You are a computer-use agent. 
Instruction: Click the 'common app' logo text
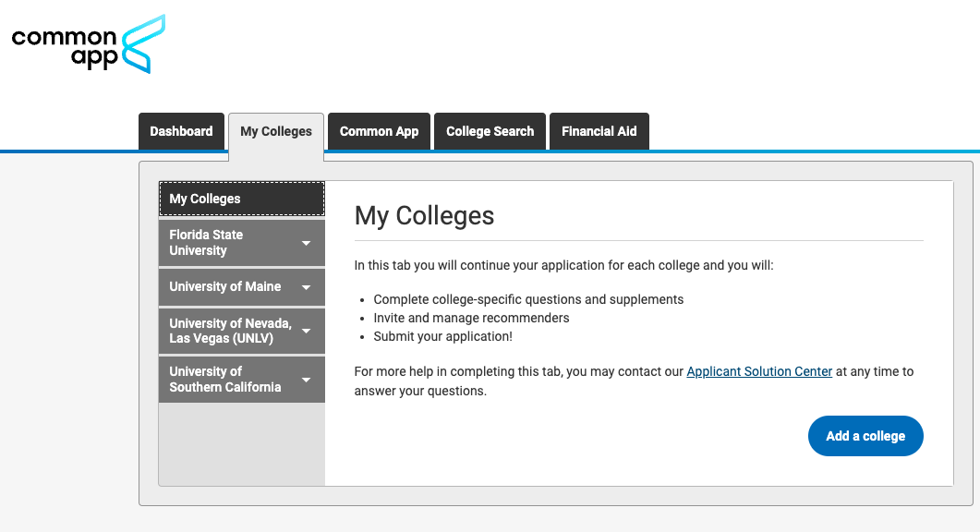(x=65, y=48)
